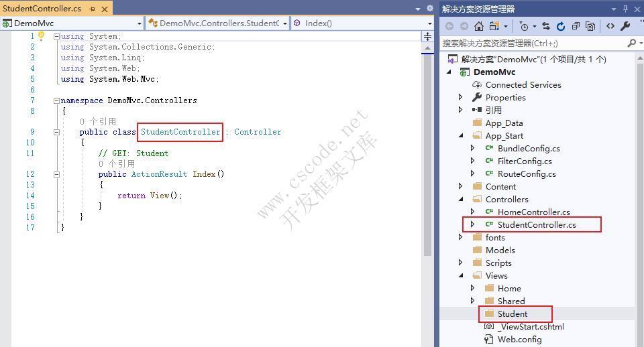
Task: Collapse the namespace DemoMvc.Controllers code block
Action: tap(56, 100)
